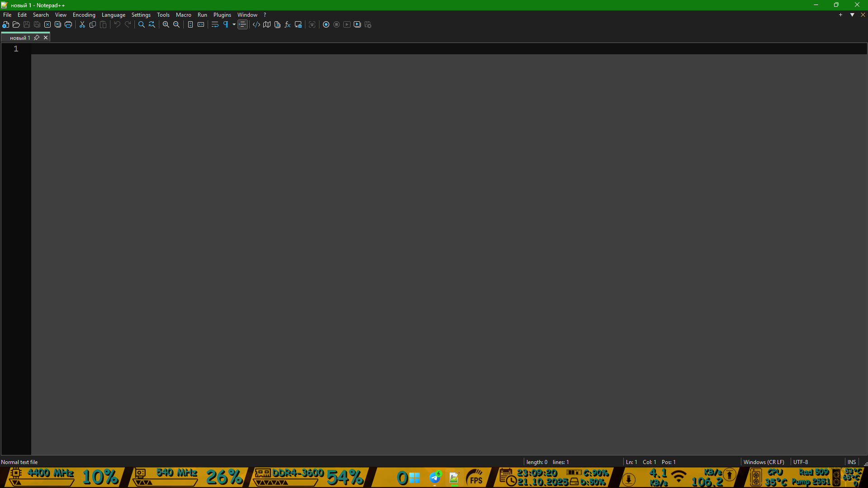Viewport: 868px width, 488px height.
Task: Expand the dropdown arrow beside pilcrow icon
Action: [234, 24]
